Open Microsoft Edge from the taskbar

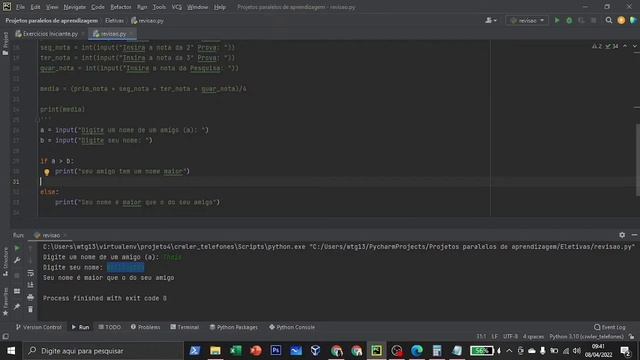point(417,351)
